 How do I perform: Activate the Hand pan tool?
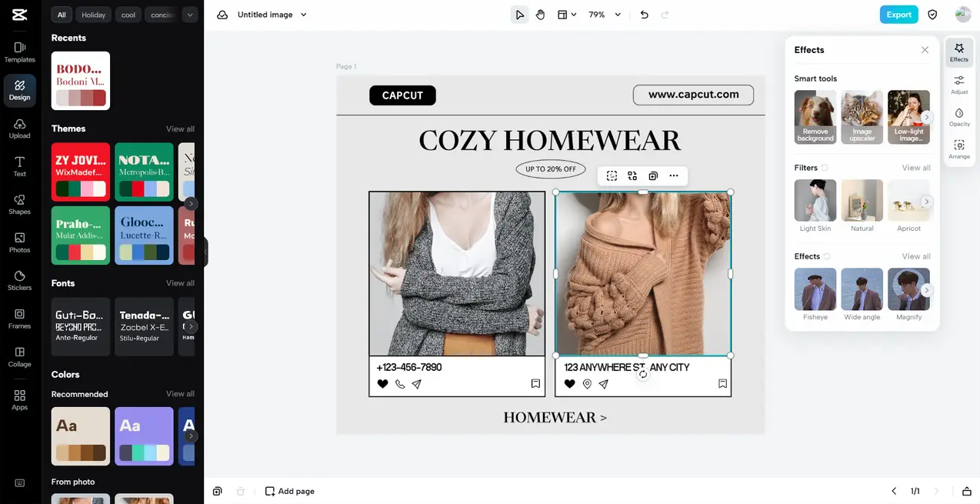pyautogui.click(x=541, y=15)
